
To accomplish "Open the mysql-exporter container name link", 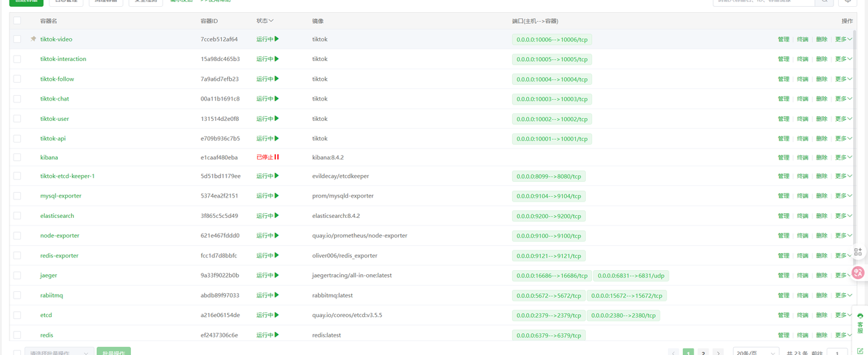I will 61,195.
